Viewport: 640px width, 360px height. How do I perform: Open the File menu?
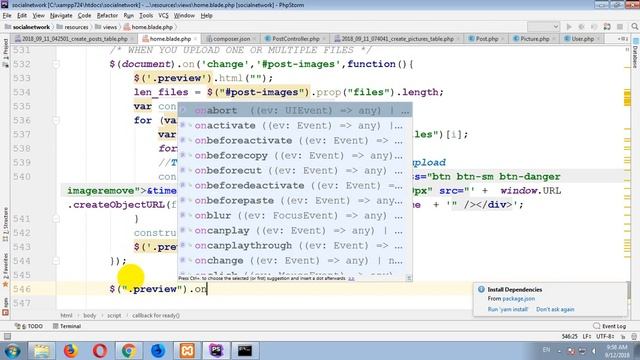coord(7,16)
